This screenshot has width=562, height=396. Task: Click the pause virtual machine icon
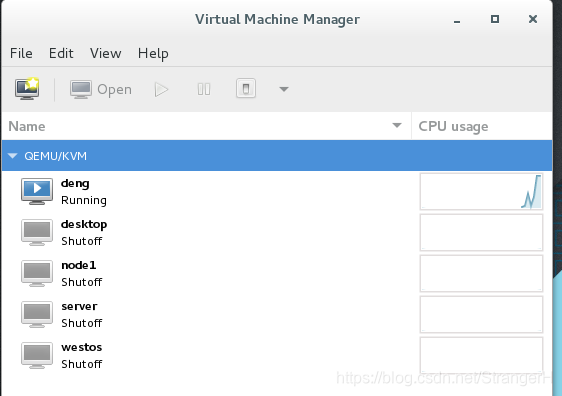[204, 89]
